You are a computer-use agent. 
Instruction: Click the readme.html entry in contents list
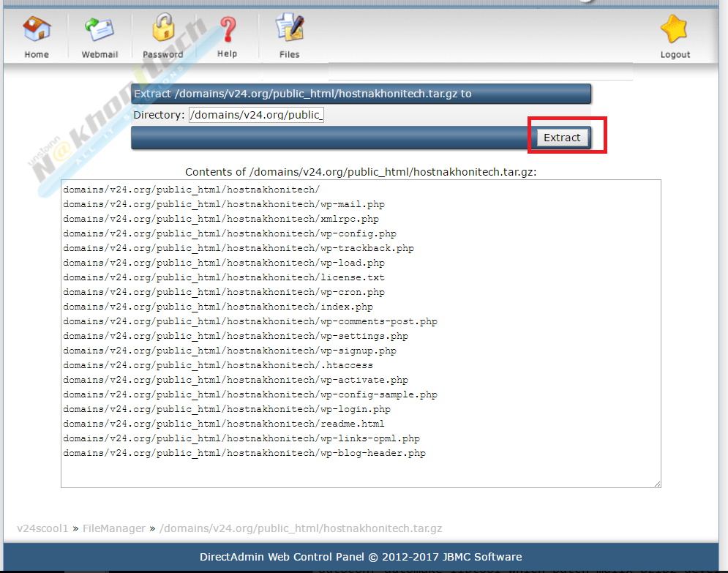223,424
